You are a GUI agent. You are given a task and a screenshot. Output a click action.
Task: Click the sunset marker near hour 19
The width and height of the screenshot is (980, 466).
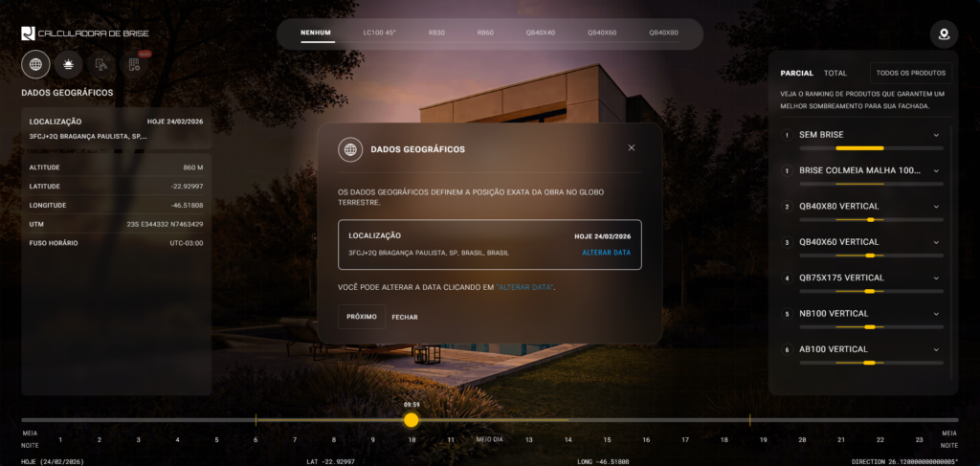pyautogui.click(x=749, y=420)
